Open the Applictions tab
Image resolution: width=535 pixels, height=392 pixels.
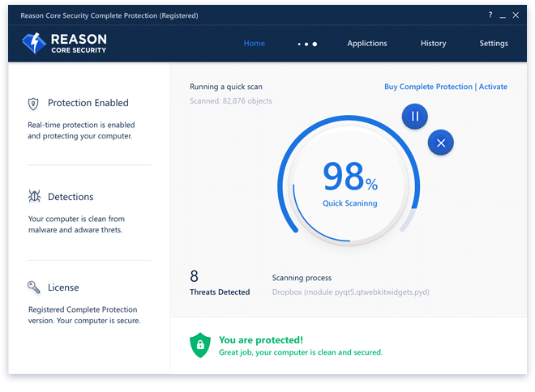tap(366, 44)
